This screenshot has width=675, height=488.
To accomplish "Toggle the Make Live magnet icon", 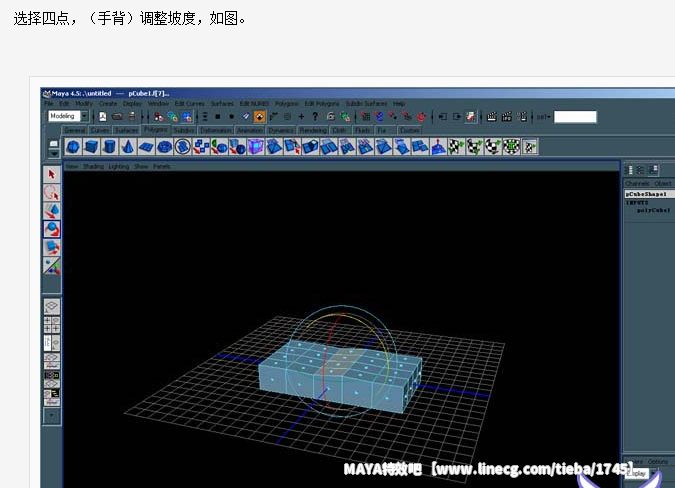I will click(x=421, y=117).
